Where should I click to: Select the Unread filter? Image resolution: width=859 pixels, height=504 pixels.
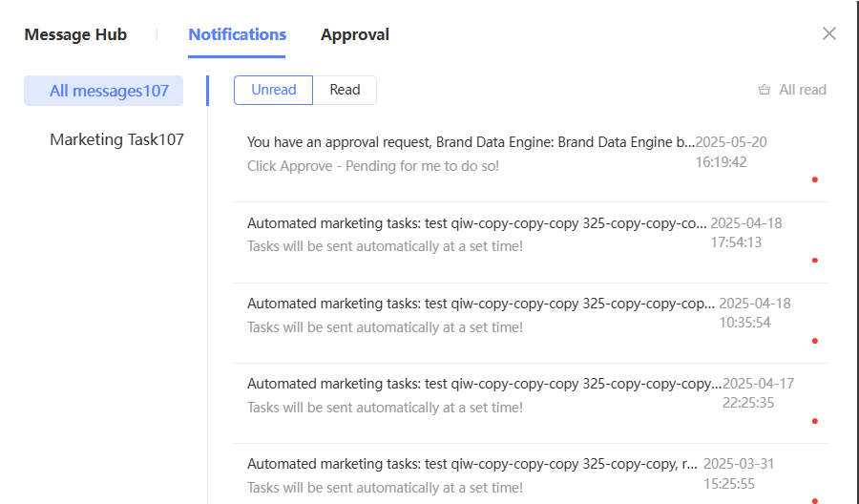(x=274, y=90)
